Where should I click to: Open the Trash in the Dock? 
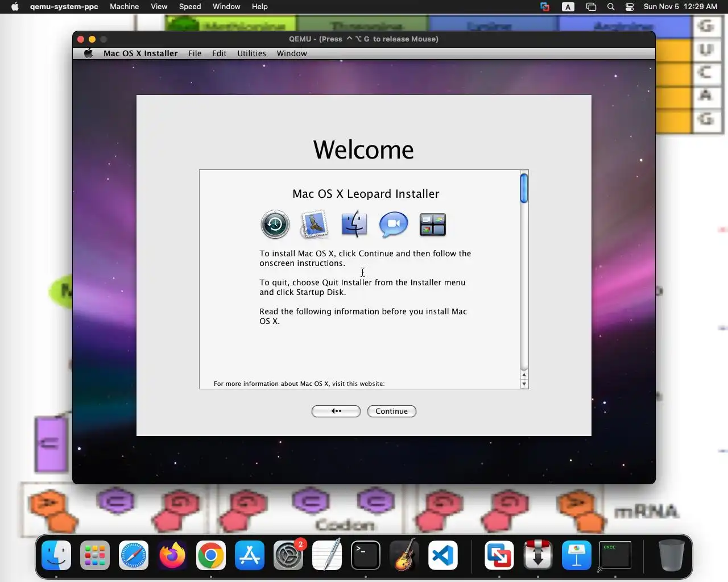click(x=671, y=555)
